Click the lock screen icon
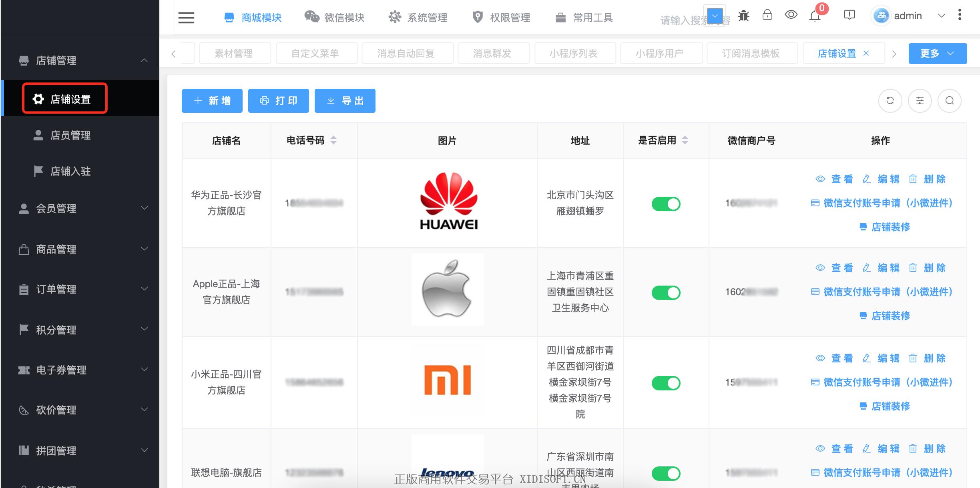980x488 pixels. 767,15
